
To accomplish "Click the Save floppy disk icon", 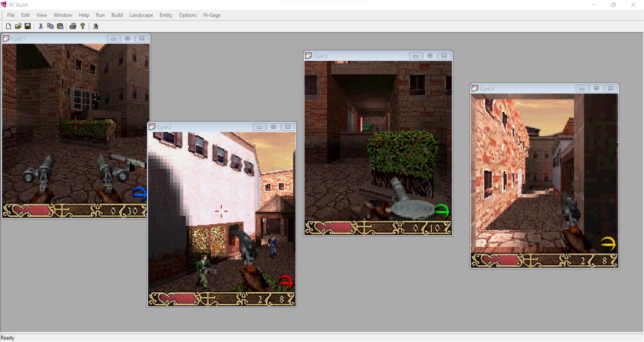I will [x=28, y=26].
